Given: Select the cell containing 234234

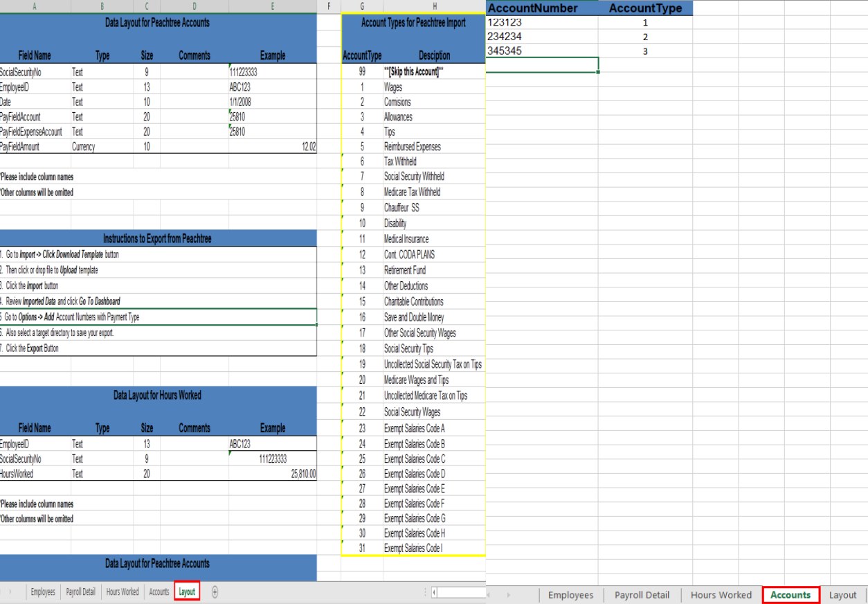Looking at the screenshot, I should [542, 37].
